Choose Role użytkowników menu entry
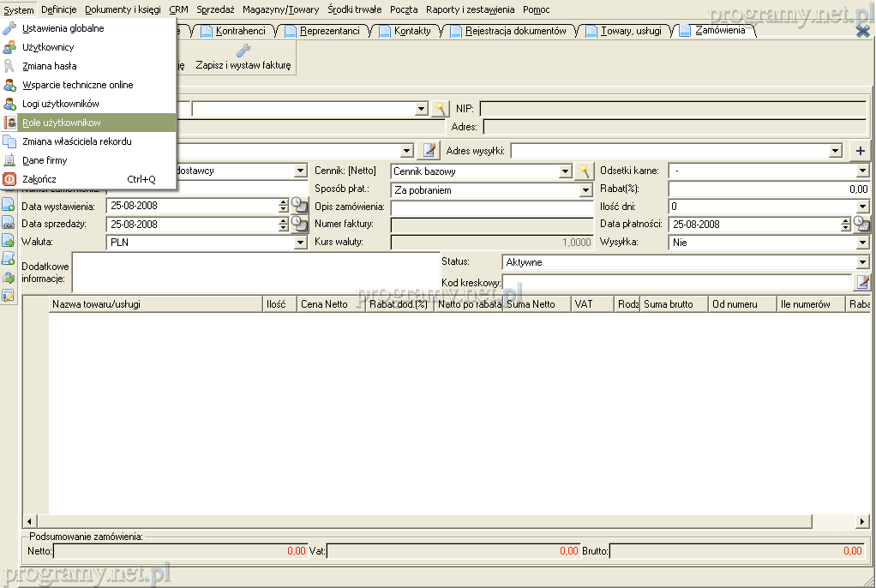876x588 pixels. pos(62,123)
